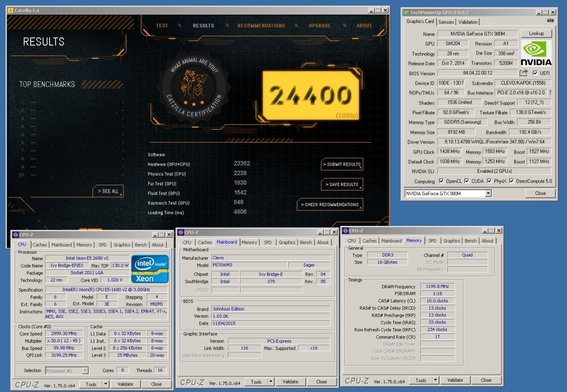Switch to Validation tab in GPU-Z
This screenshot has height=392, width=567.
[468, 22]
